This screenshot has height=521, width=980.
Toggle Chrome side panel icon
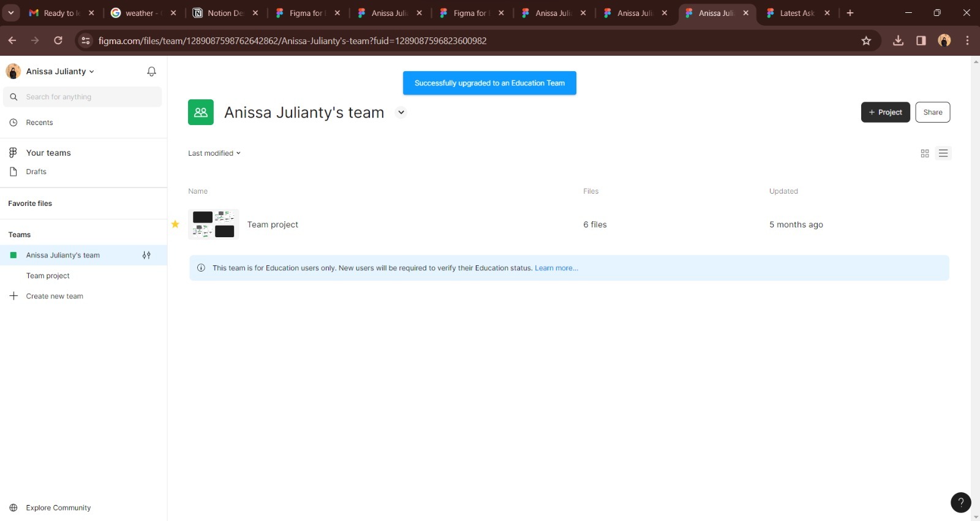(921, 40)
